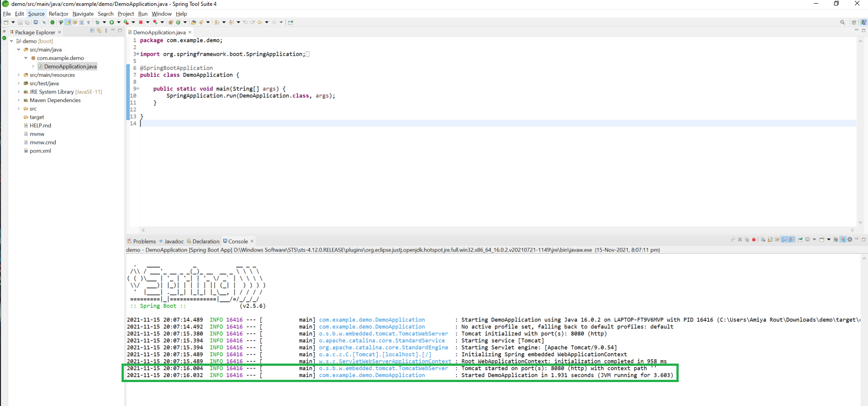Close the DemoApplication.java editor tab
Viewport: 868px width, 406px height.
point(190,32)
